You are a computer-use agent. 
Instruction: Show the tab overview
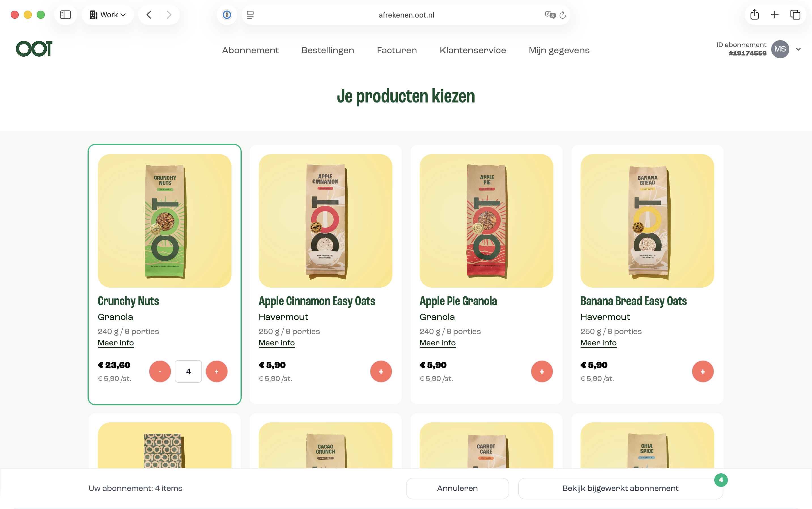795,15
